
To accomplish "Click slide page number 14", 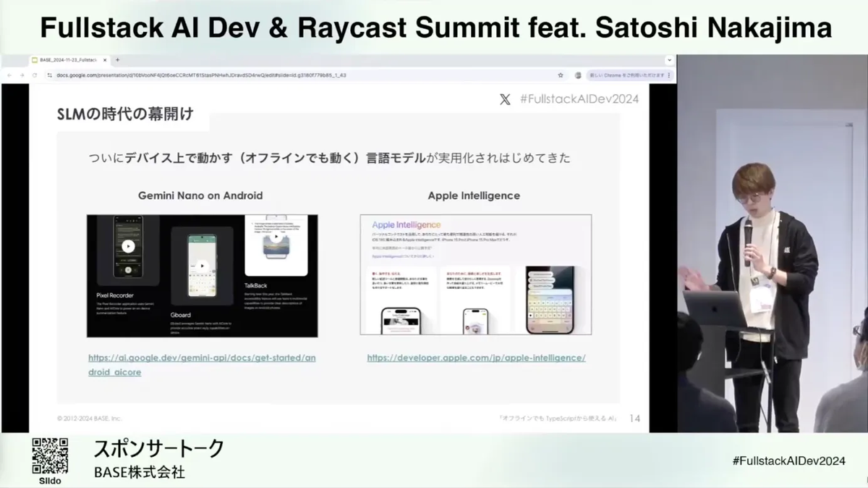I will (x=635, y=418).
